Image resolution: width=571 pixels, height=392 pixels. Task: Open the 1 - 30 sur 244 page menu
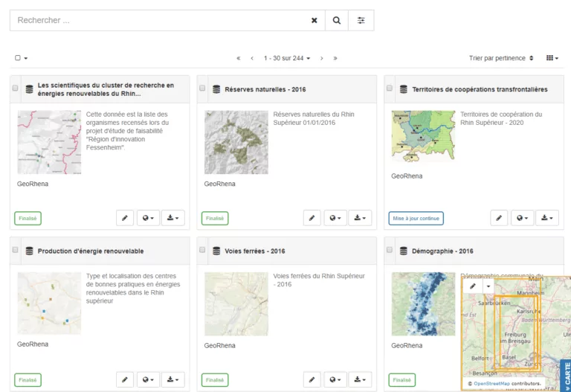pos(287,58)
